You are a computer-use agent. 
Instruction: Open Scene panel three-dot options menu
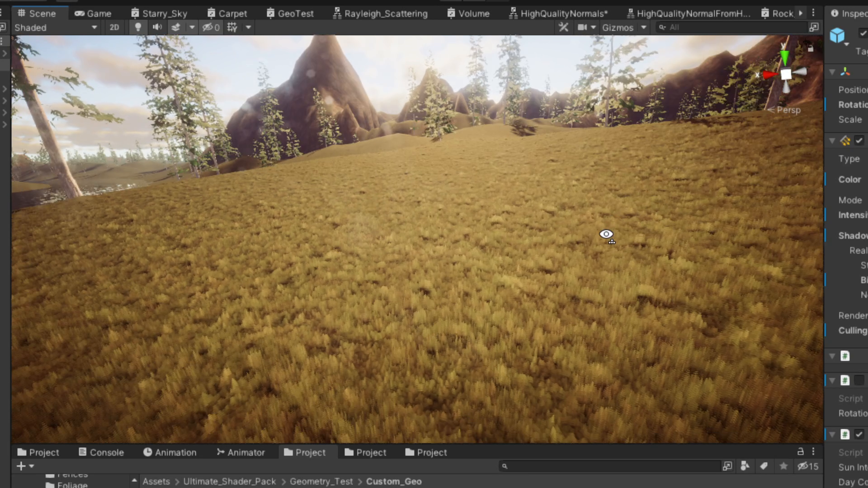(x=813, y=13)
